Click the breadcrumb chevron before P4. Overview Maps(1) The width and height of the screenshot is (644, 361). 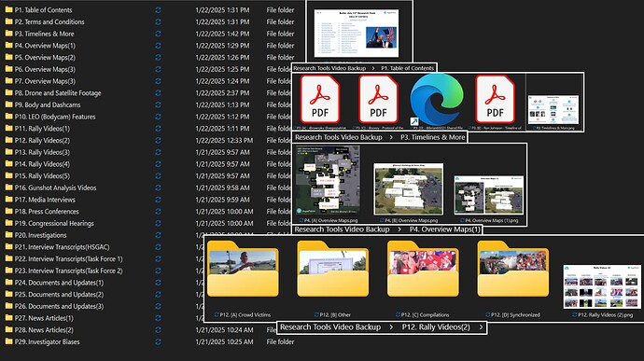399,229
